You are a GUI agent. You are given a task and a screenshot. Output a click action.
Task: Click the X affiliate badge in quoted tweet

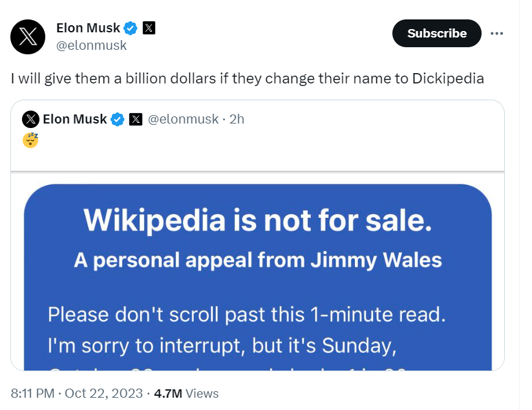(x=134, y=119)
